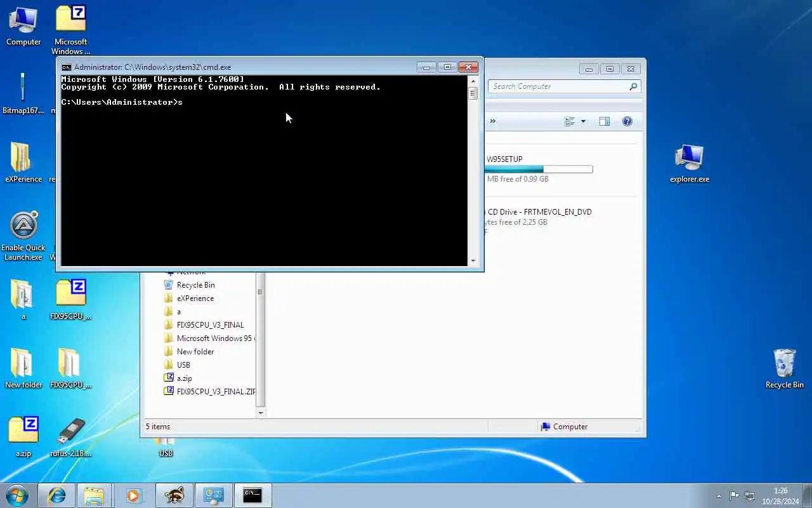Select a.zip in Explorer tree
812x508 pixels.
coord(184,378)
